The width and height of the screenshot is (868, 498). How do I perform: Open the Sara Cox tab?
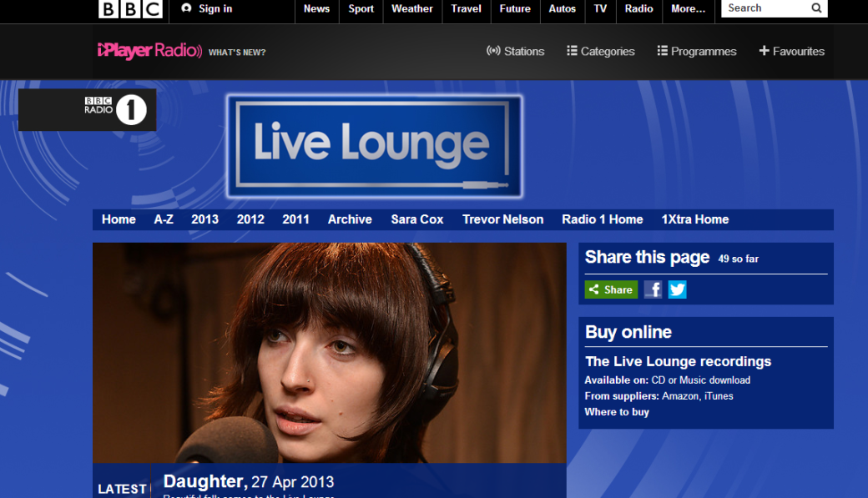coord(416,219)
